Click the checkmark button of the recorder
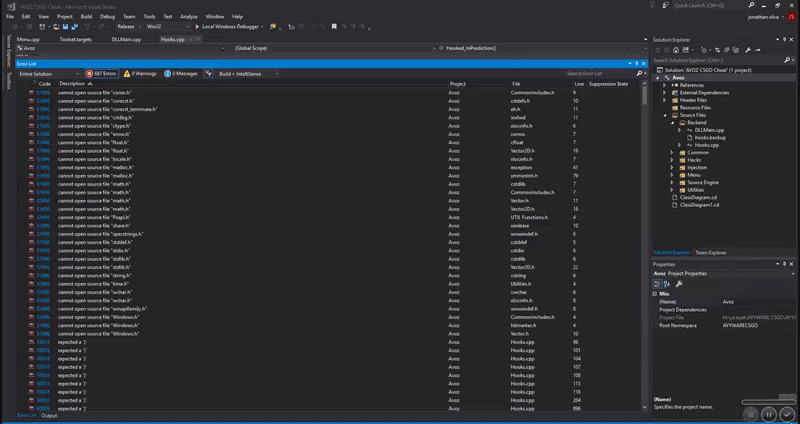This screenshot has width=800, height=424. point(786,414)
